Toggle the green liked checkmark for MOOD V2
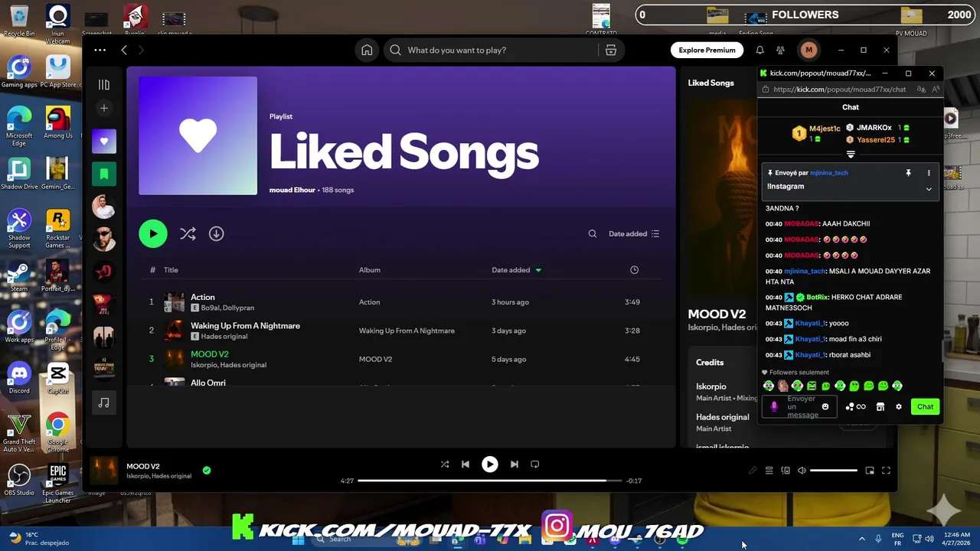 207,471
